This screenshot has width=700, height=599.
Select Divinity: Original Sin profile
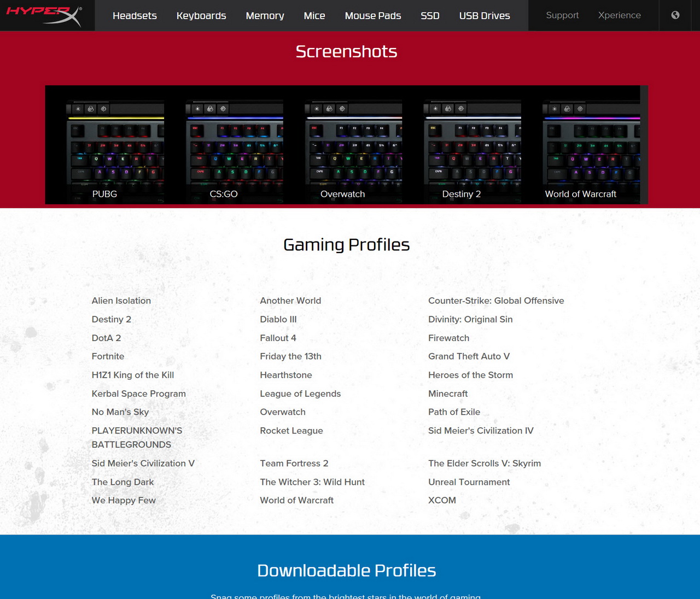pos(470,319)
